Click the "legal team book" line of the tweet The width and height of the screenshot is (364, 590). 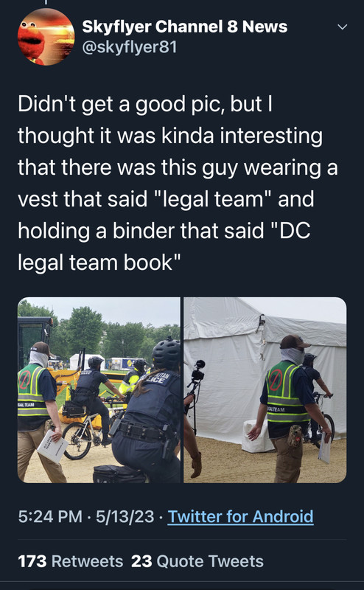click(99, 263)
